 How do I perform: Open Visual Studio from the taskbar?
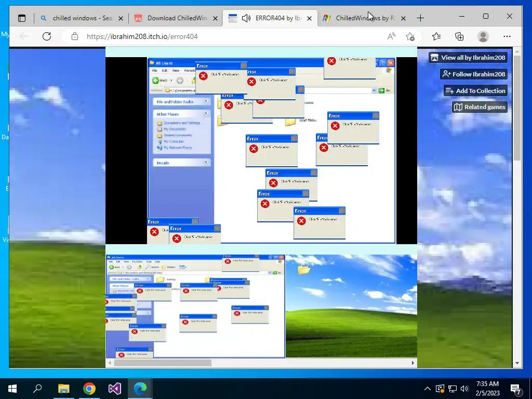click(115, 389)
